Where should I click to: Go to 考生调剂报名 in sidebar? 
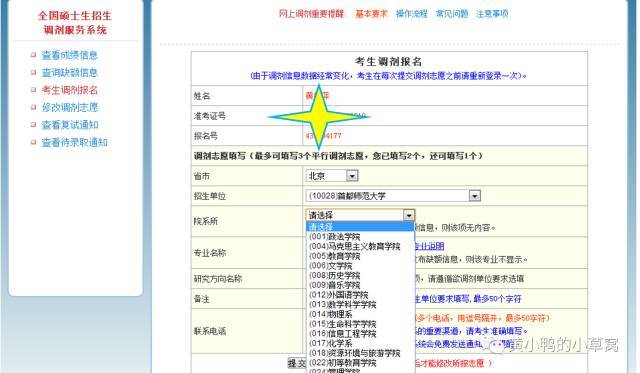point(70,90)
